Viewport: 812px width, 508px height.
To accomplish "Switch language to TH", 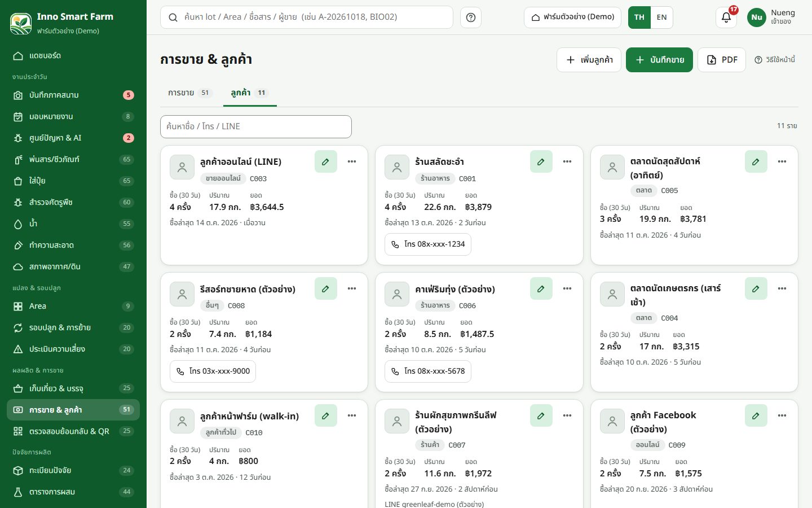I will (x=639, y=17).
